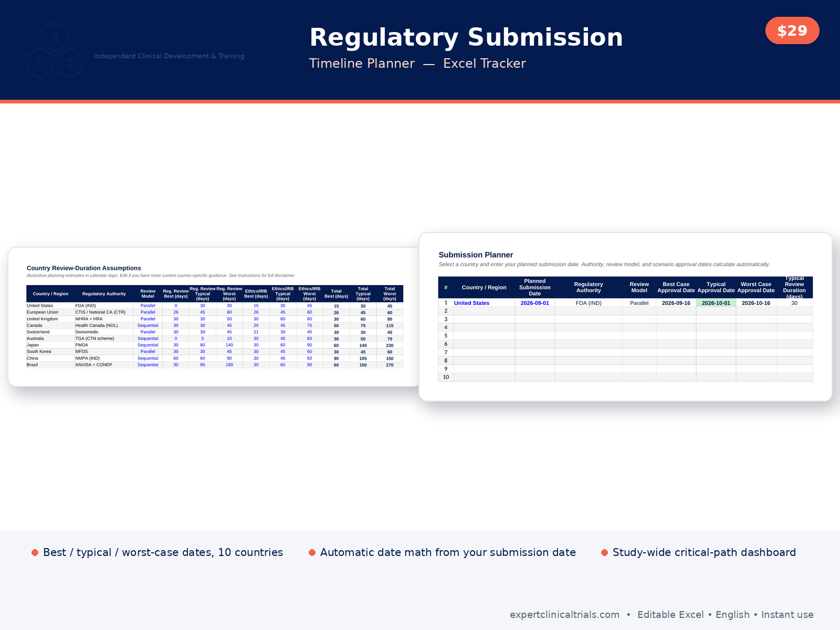Screen dimensions: 840x630
Task: Open the expertclinicaltrials.com website link
Action: (564, 614)
